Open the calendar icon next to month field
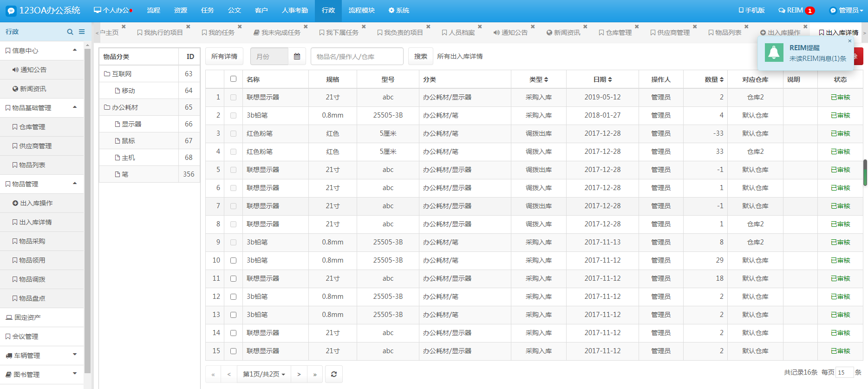868x389 pixels. [297, 56]
